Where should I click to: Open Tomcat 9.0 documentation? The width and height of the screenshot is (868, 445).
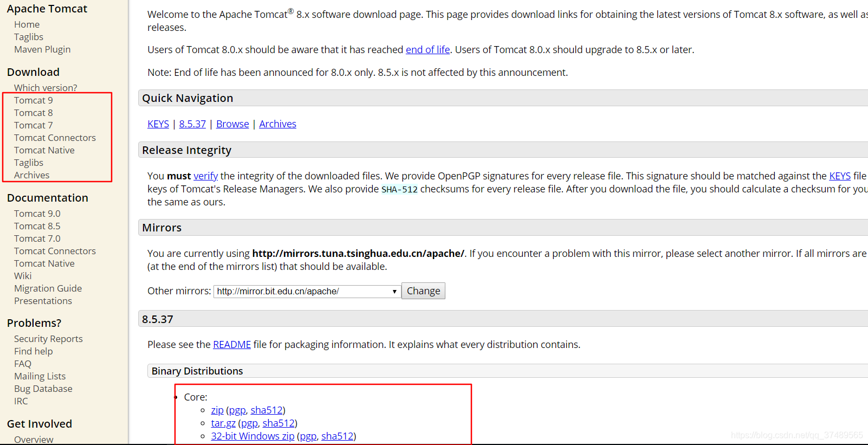pos(37,214)
